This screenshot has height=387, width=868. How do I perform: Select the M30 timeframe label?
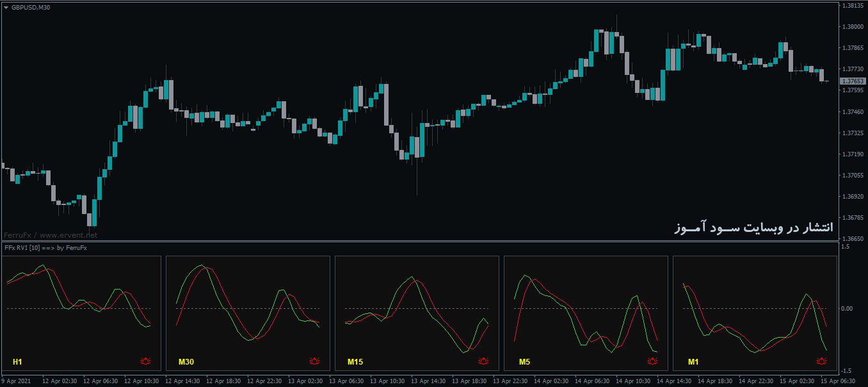186,362
